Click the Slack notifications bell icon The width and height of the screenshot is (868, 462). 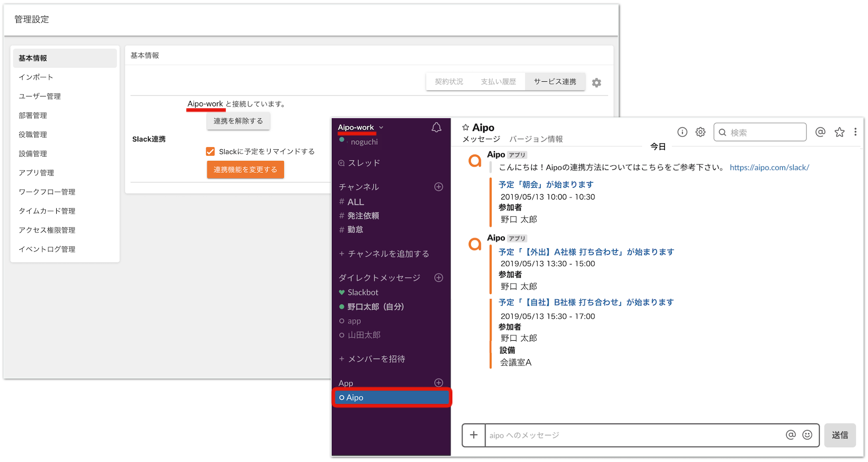[x=436, y=128]
